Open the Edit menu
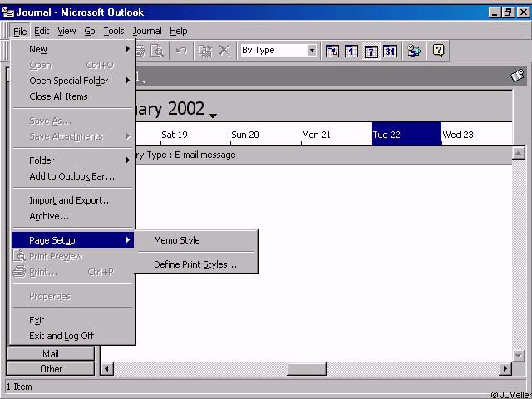The height and width of the screenshot is (399, 532). click(x=42, y=32)
